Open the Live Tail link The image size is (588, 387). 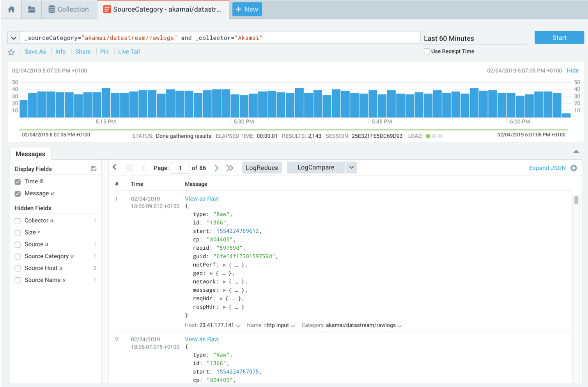(129, 51)
